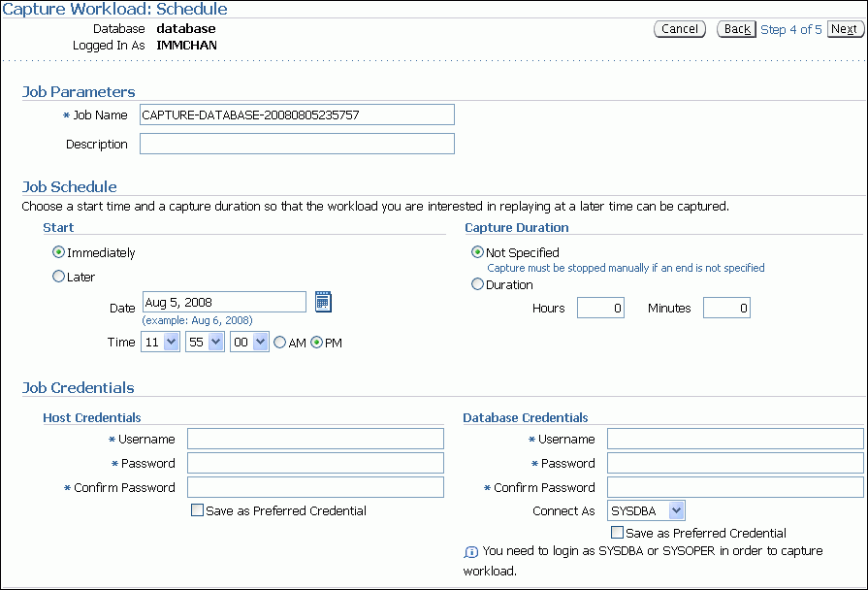Viewport: 868px width, 590px height.
Task: Click the Job Name input field
Action: (x=296, y=115)
